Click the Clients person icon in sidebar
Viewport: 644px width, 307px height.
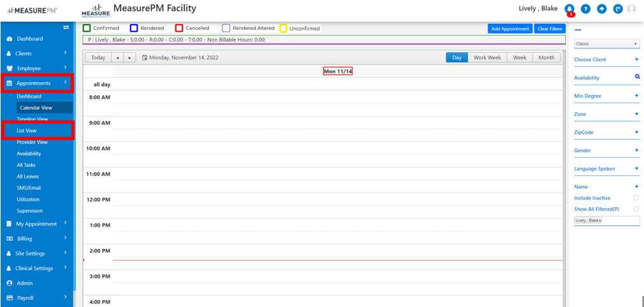pos(9,54)
